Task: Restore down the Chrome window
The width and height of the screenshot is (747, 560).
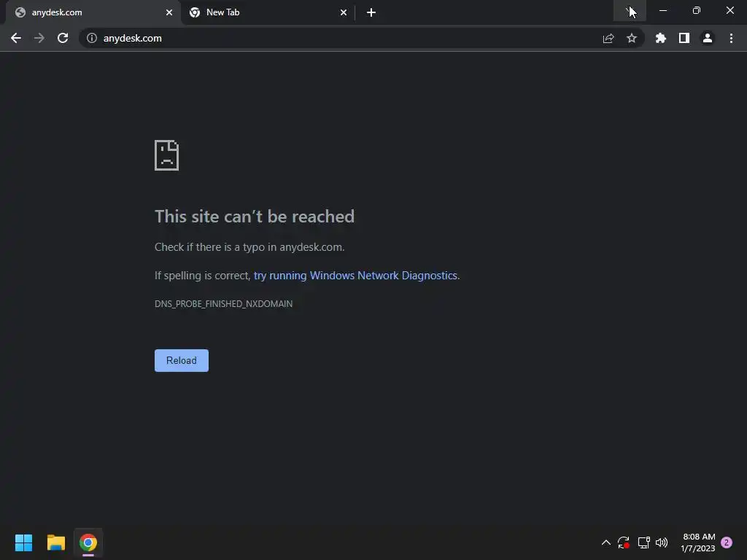Action: (697, 10)
